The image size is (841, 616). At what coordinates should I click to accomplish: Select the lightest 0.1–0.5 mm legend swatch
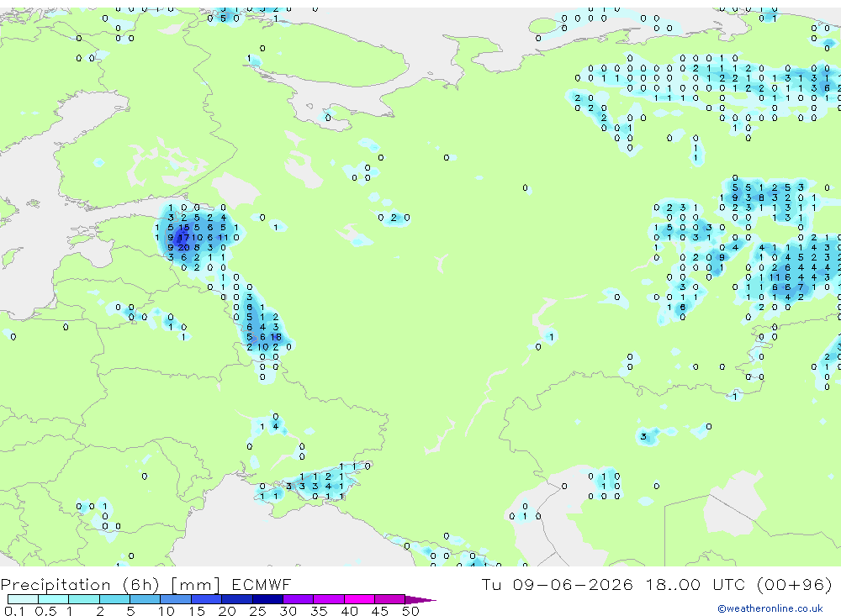coord(23,599)
